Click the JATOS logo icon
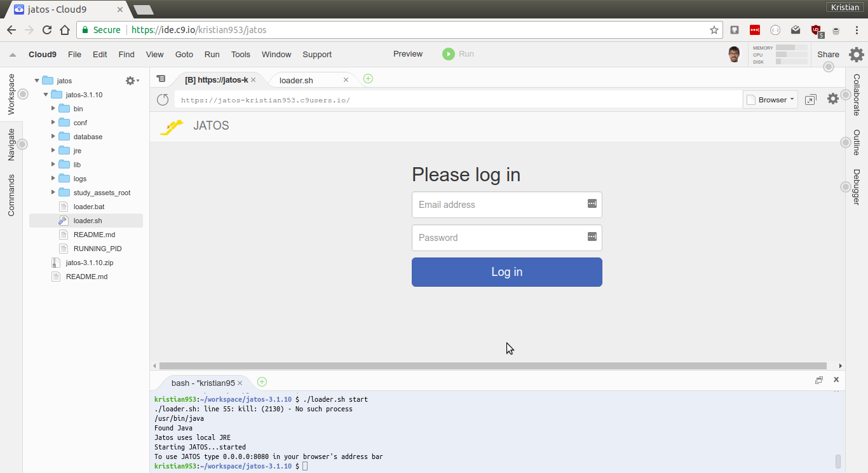The height and width of the screenshot is (473, 868). click(172, 127)
